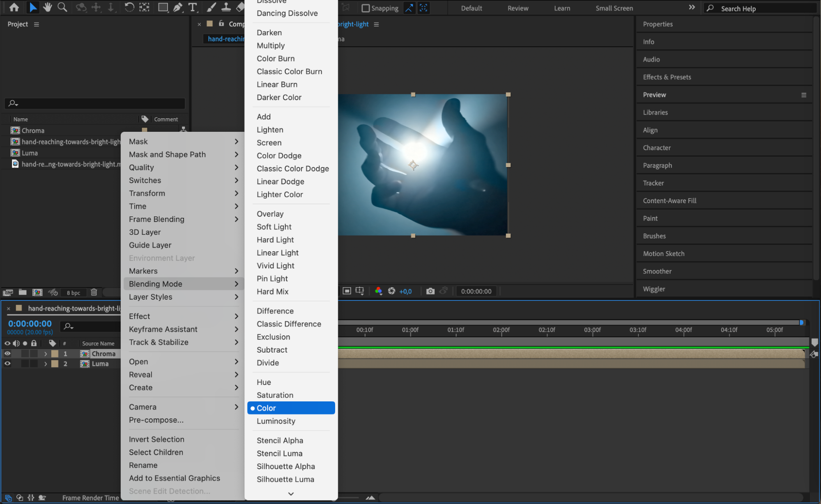
Task: Take snapshot with camera icon
Action: (x=430, y=291)
